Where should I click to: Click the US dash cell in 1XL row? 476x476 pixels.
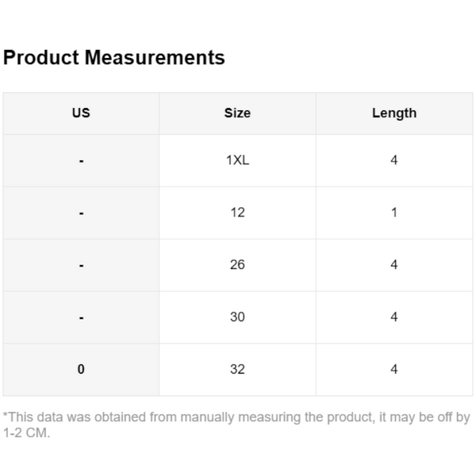(81, 161)
